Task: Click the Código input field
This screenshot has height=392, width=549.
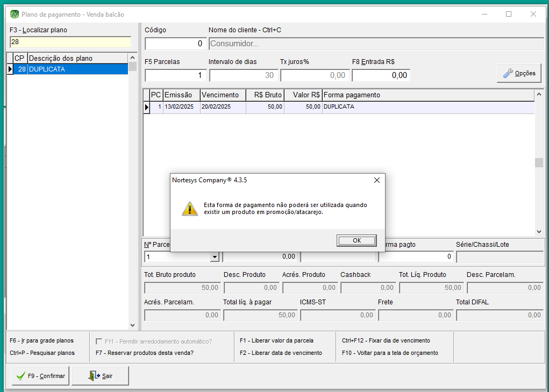Action: [175, 44]
